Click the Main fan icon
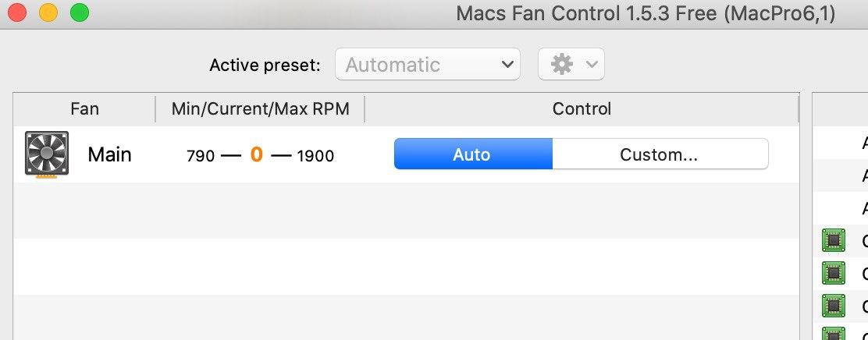868x340 pixels. pyautogui.click(x=47, y=154)
